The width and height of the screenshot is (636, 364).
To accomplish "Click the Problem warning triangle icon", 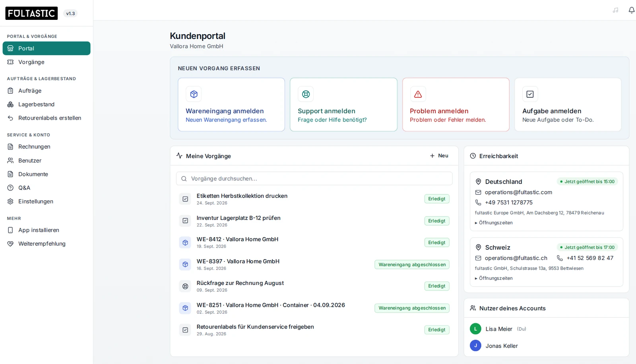I will (x=418, y=94).
